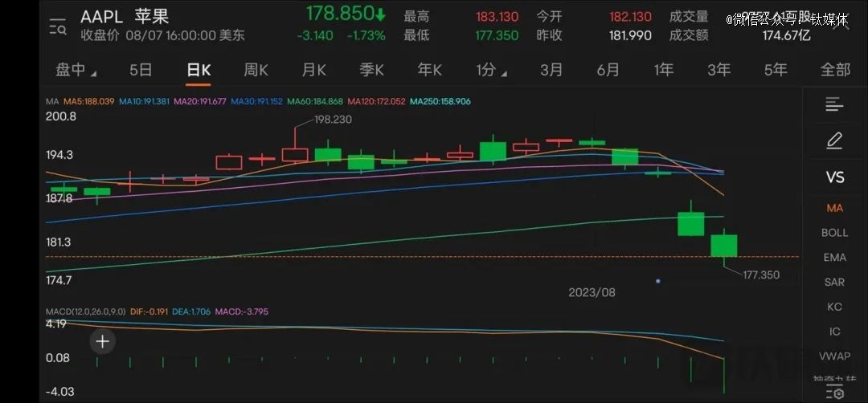
Task: Click the MA10:191.381 legend label
Action: point(145,102)
